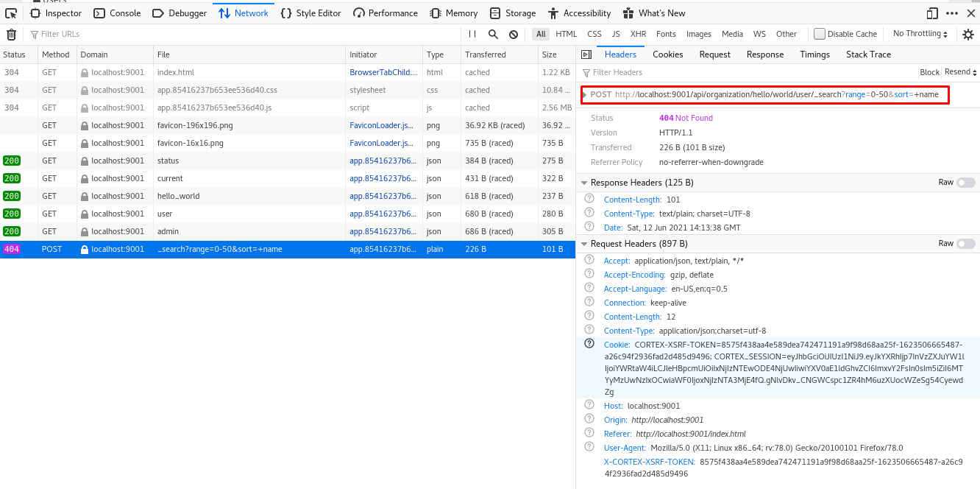Click help icon beside Host header
The width and height of the screenshot is (980, 489).
point(589,405)
